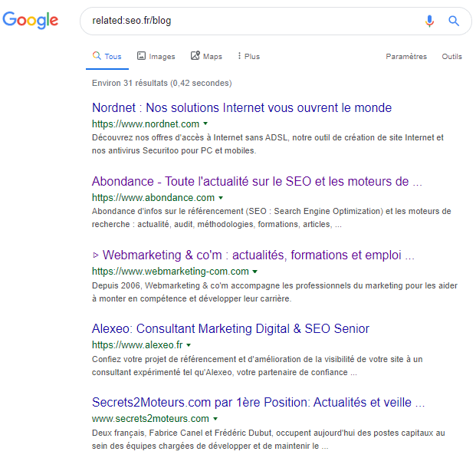476x458 pixels.
Task: Switch to the Maps tab
Action: [x=206, y=56]
